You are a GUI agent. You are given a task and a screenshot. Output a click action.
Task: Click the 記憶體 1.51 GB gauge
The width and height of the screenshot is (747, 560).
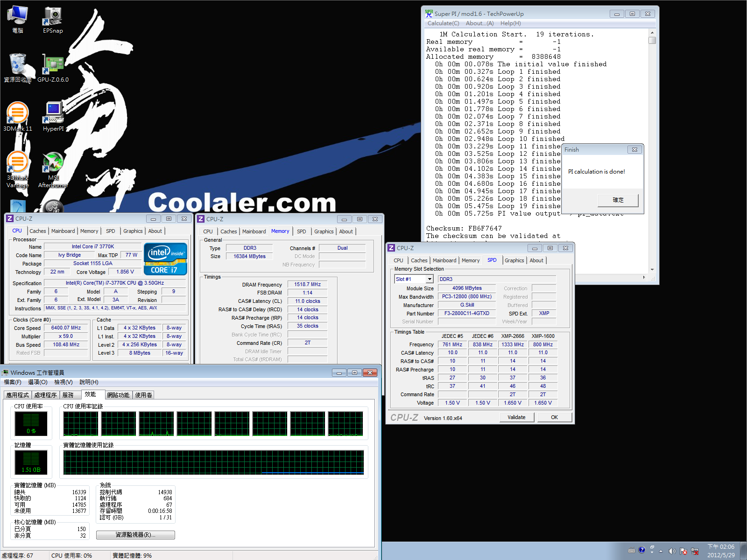click(31, 462)
